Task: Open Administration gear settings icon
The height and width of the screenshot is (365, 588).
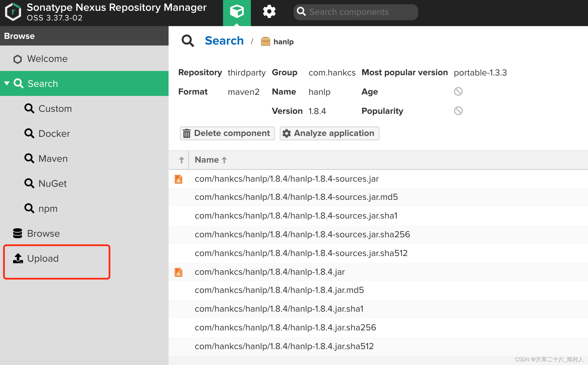Action: tap(269, 12)
